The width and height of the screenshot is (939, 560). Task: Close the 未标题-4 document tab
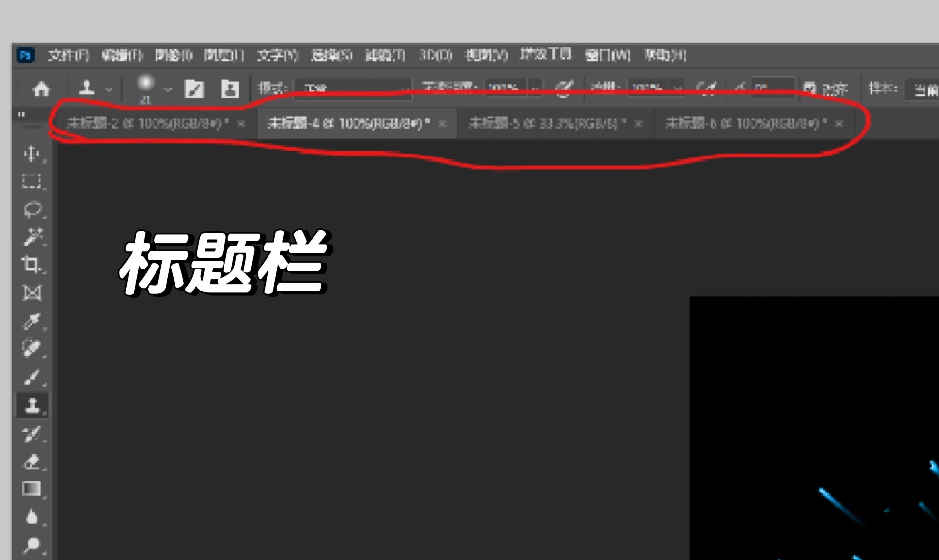pos(442,124)
